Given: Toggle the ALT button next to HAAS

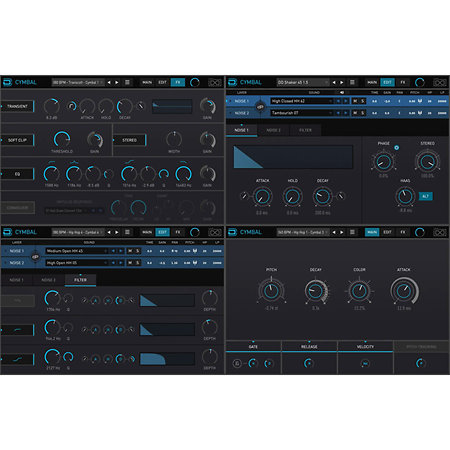Looking at the screenshot, I should [x=425, y=196].
